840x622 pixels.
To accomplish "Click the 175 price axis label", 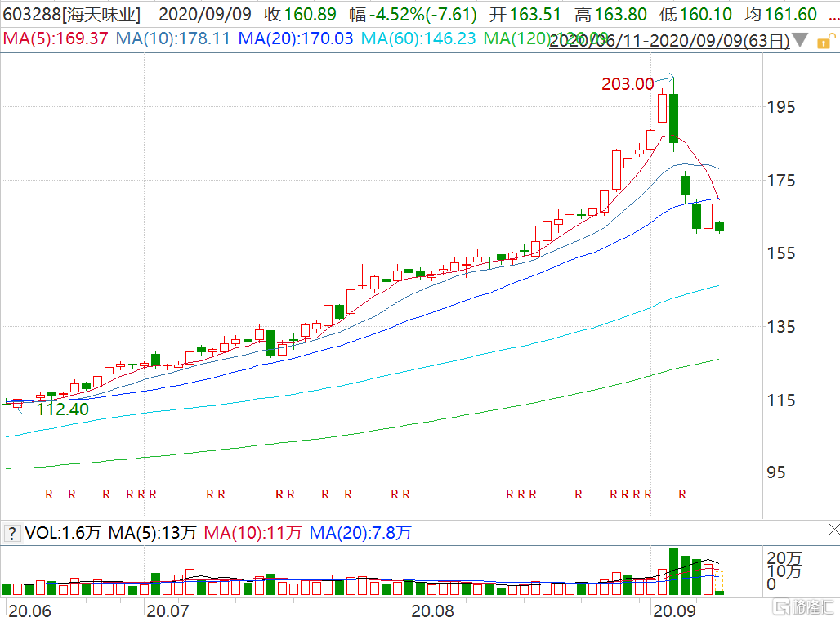I will click(781, 181).
